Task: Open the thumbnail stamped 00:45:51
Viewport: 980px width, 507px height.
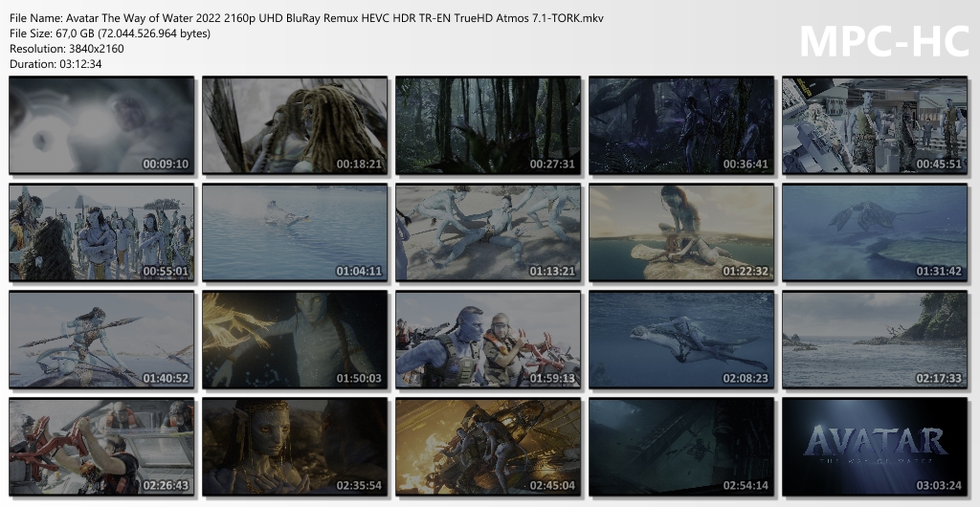Action: (875, 125)
